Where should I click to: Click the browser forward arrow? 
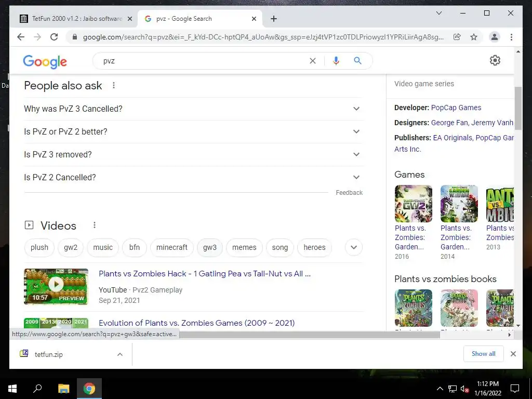coord(37,37)
